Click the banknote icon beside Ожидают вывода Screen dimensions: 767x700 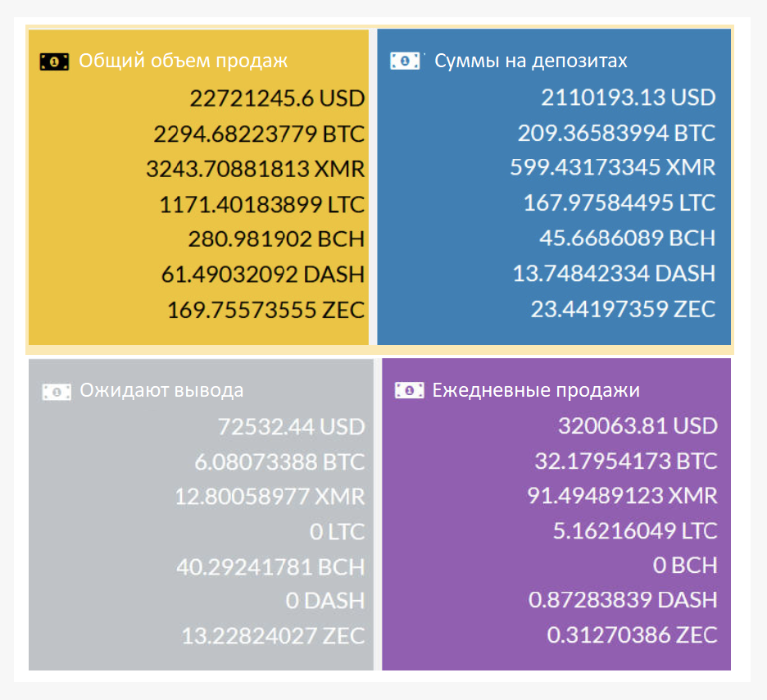click(x=57, y=392)
